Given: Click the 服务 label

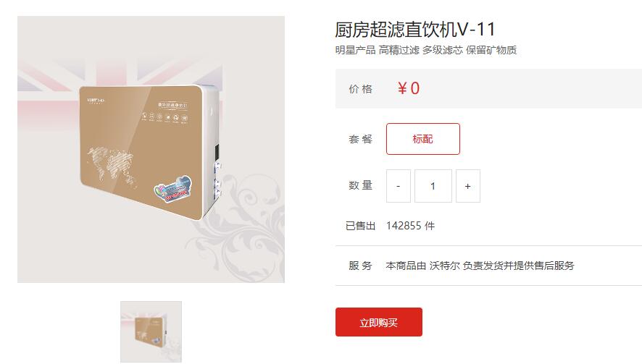Looking at the screenshot, I should [361, 266].
